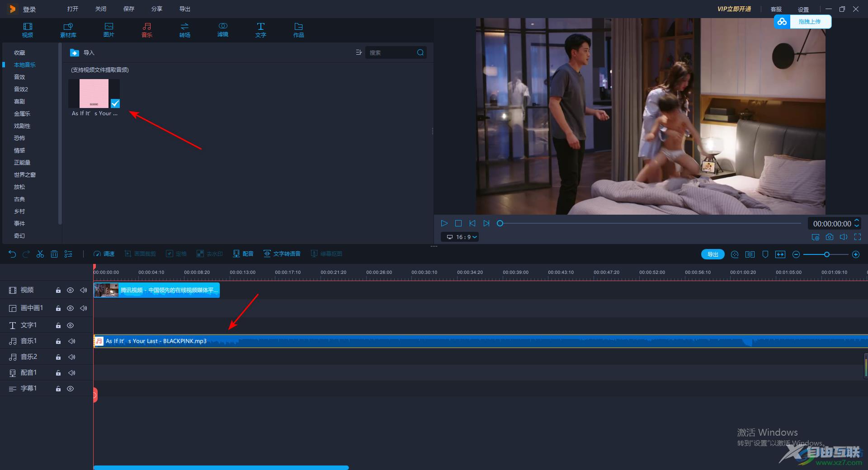Select the 恐怖 category
The image size is (868, 470).
pos(19,138)
